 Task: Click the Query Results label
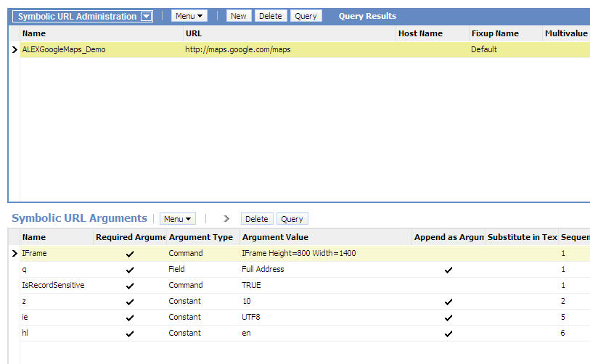[367, 16]
